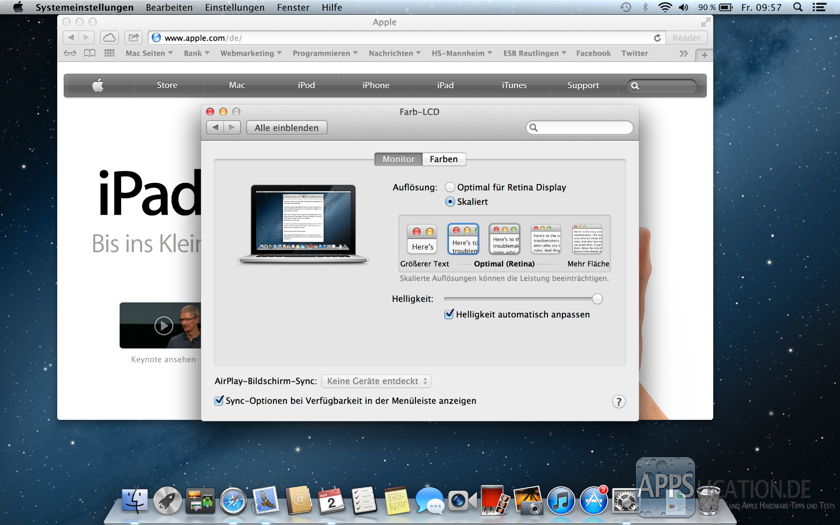Open yellow Notes icon in Dock
Viewport: 840px width, 525px height.
tap(397, 501)
